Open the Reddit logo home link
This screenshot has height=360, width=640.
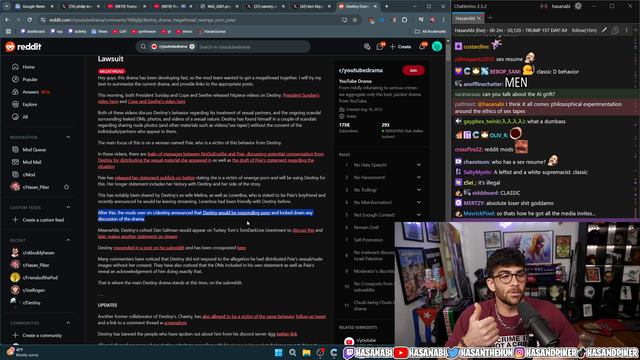[x=23, y=47]
